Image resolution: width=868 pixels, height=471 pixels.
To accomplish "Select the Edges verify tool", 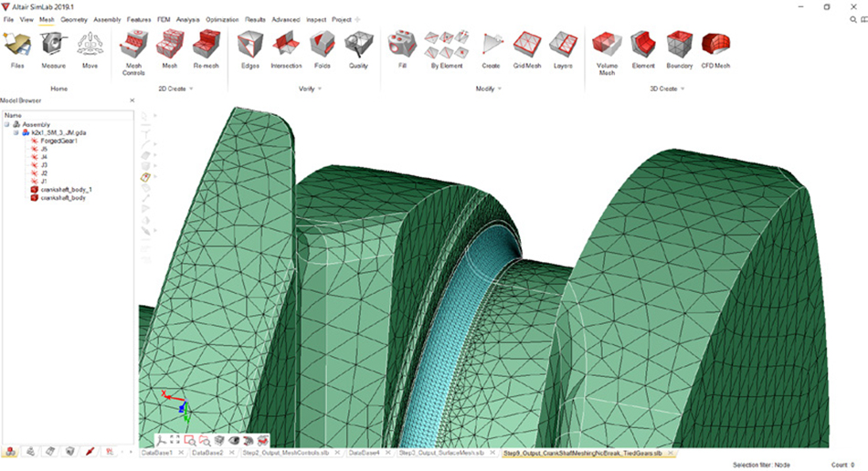I will (x=249, y=50).
